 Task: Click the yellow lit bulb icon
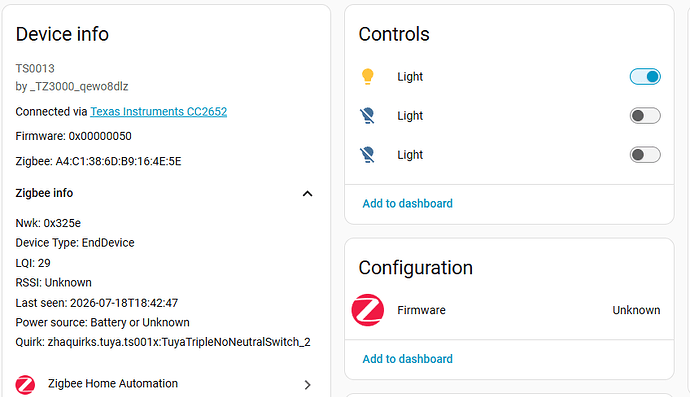[x=367, y=77]
